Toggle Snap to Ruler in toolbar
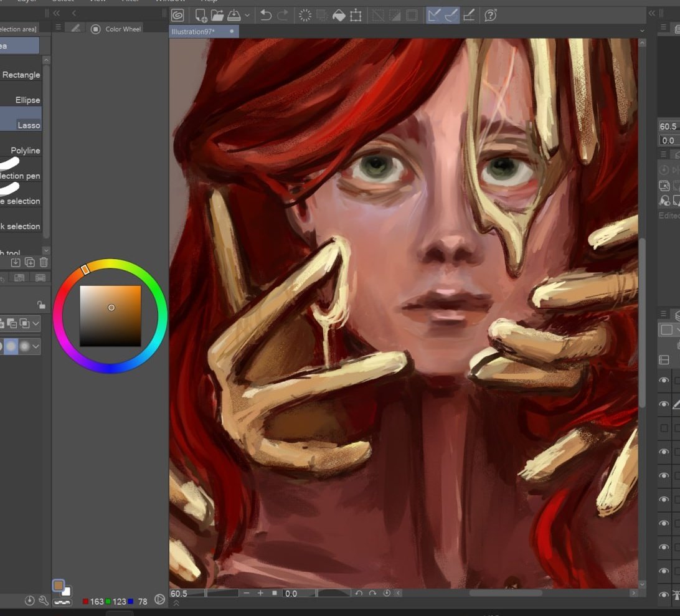Screen dimensions: 680x616 (x=434, y=16)
